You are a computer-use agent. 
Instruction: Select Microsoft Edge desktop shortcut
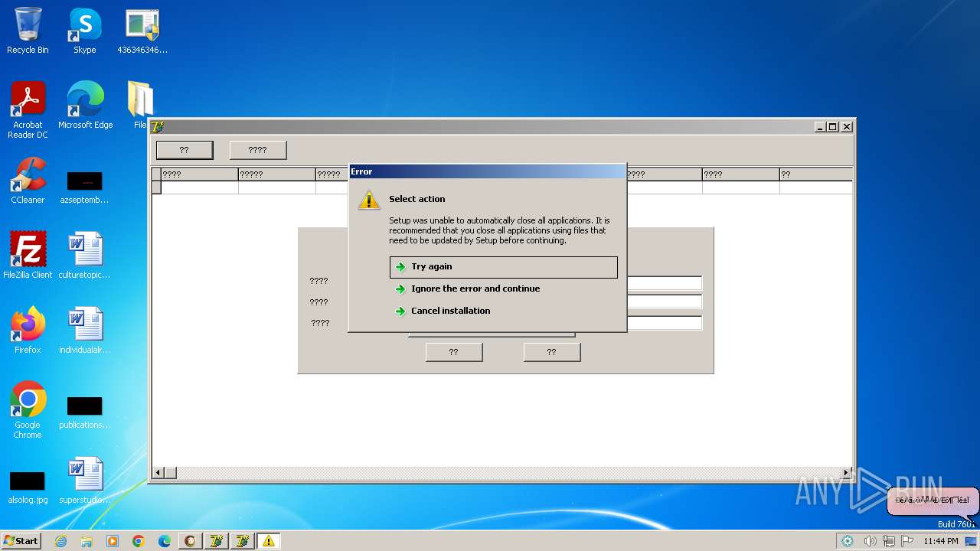click(x=85, y=106)
